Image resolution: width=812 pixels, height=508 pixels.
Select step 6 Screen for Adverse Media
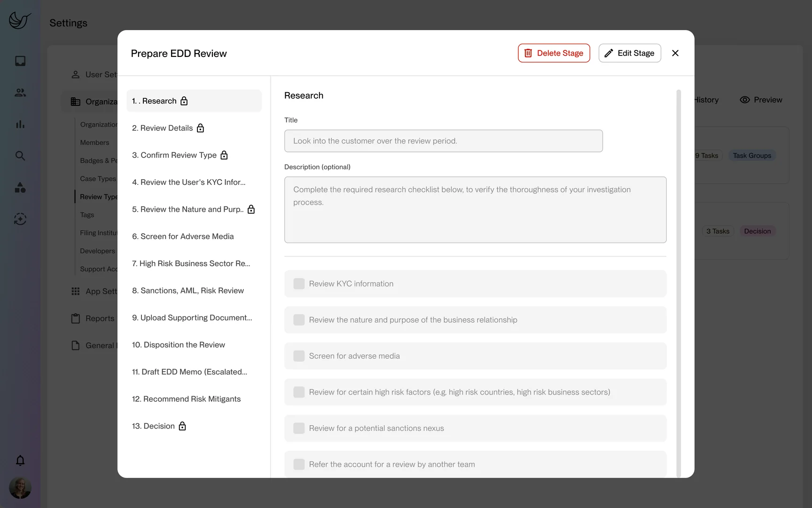click(x=194, y=236)
